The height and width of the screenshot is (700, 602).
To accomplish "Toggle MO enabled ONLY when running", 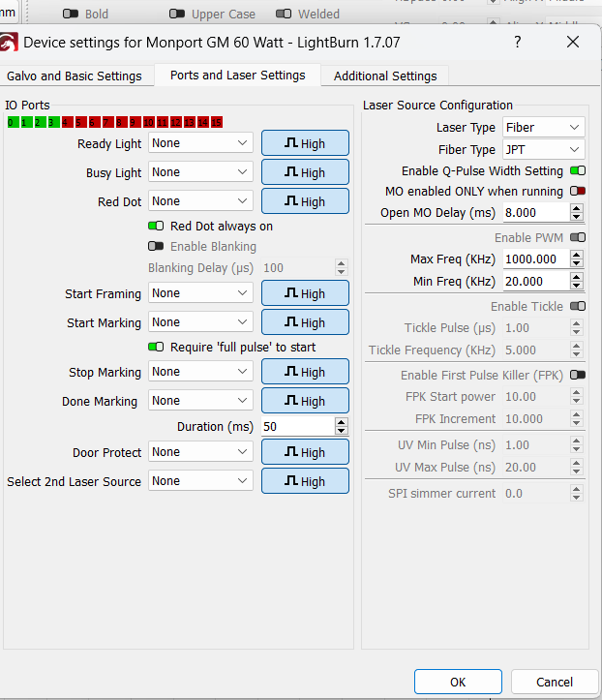I will pos(578,191).
